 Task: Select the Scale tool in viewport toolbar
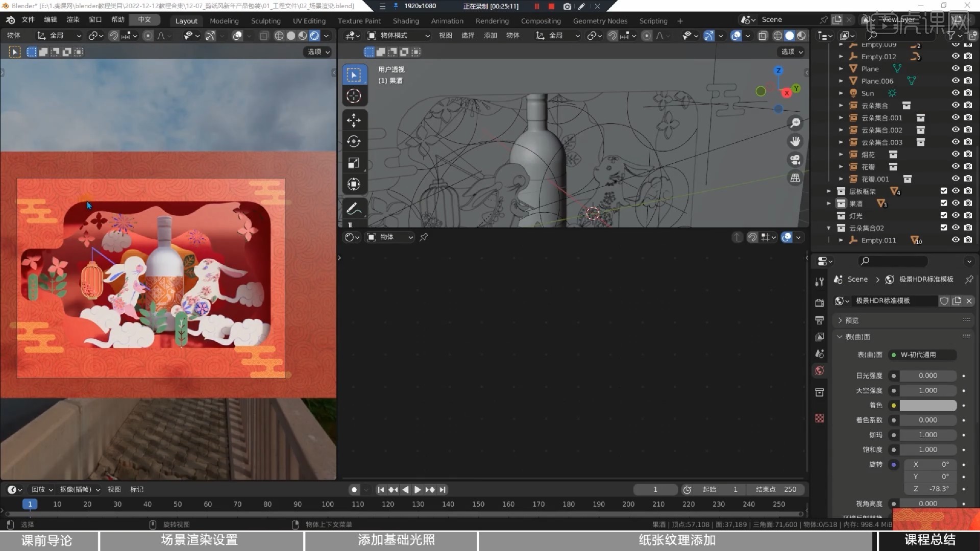(x=354, y=163)
